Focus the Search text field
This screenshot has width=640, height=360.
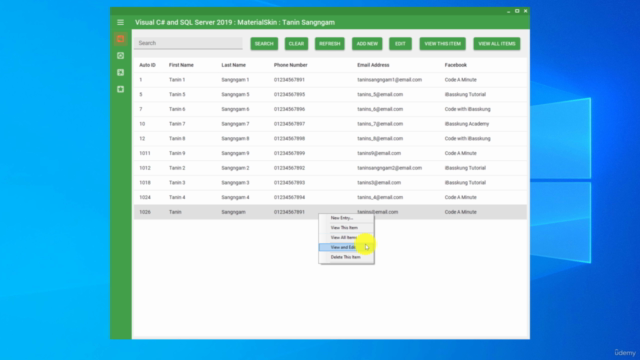coord(188,43)
